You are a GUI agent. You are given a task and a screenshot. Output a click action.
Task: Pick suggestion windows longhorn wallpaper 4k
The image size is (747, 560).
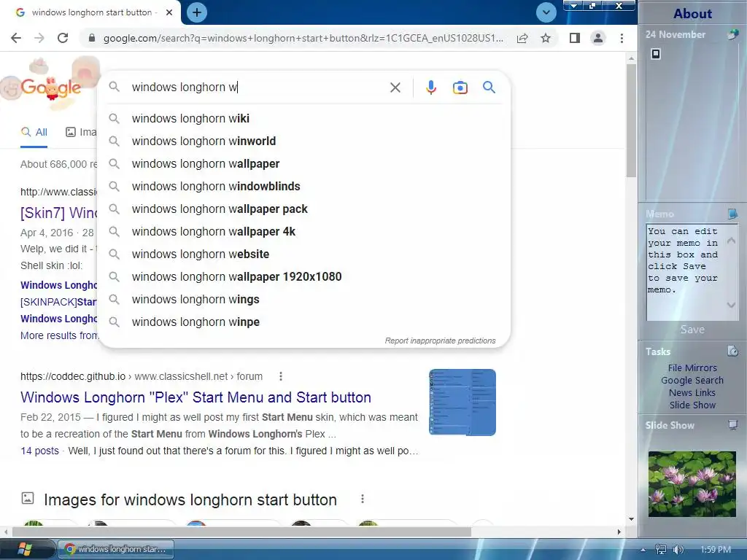(x=304, y=231)
